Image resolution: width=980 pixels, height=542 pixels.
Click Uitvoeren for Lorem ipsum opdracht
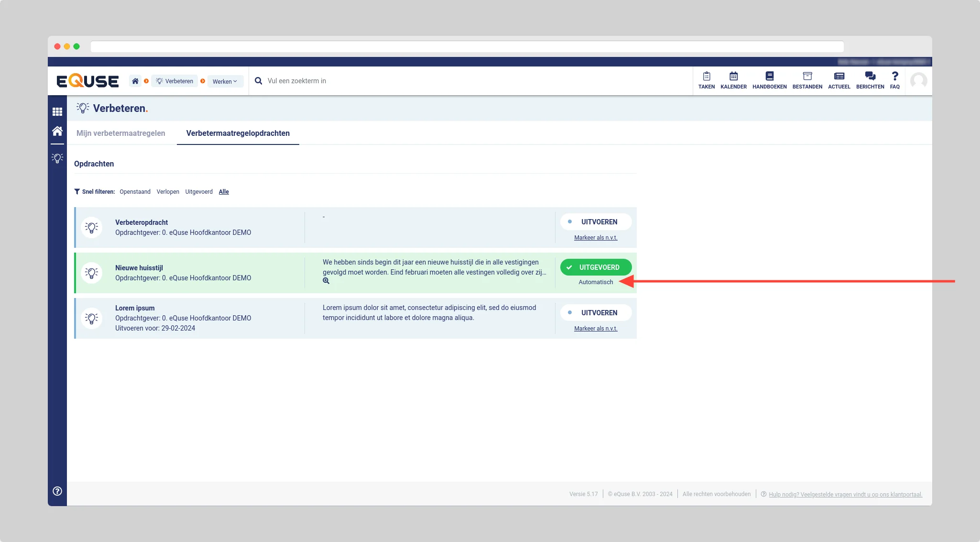pyautogui.click(x=596, y=313)
